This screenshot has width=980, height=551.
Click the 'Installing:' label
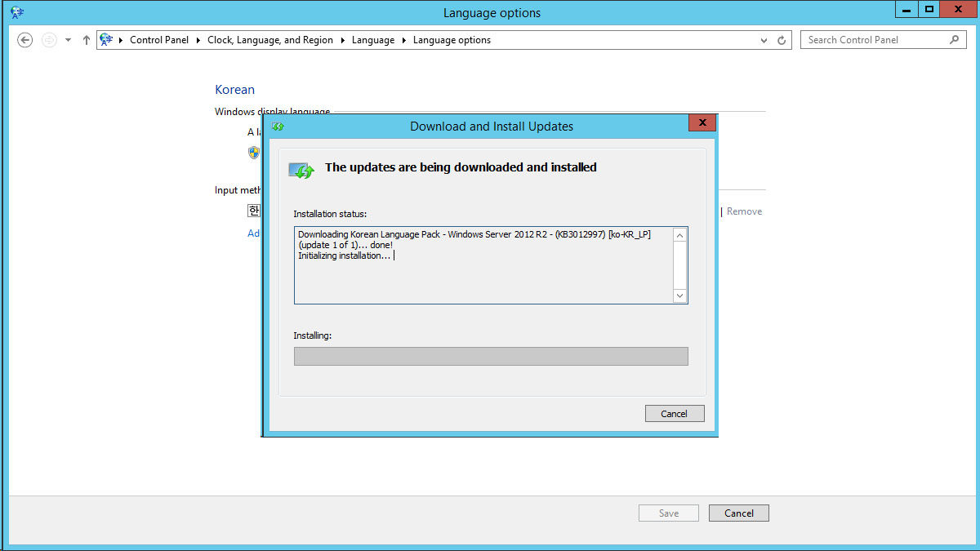coord(312,335)
